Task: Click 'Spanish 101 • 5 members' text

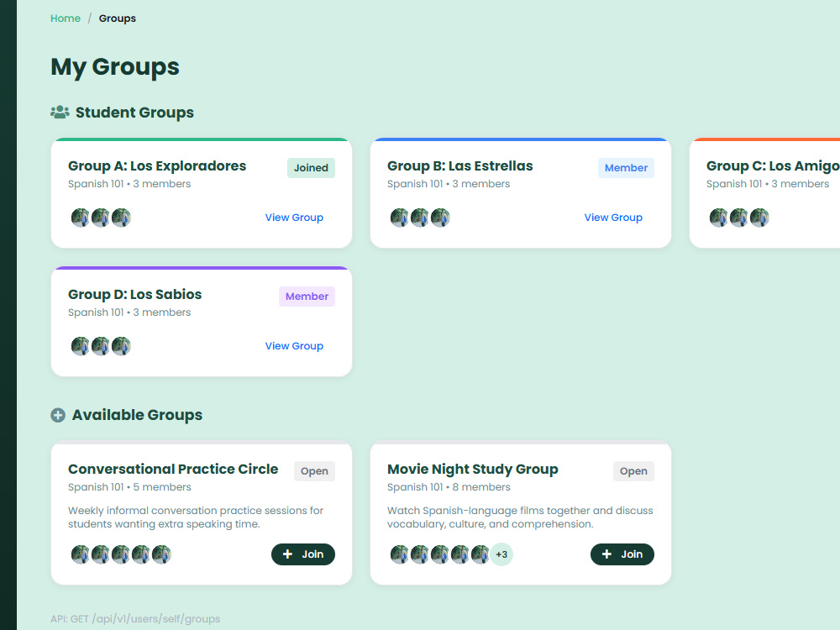Action: pos(129,487)
